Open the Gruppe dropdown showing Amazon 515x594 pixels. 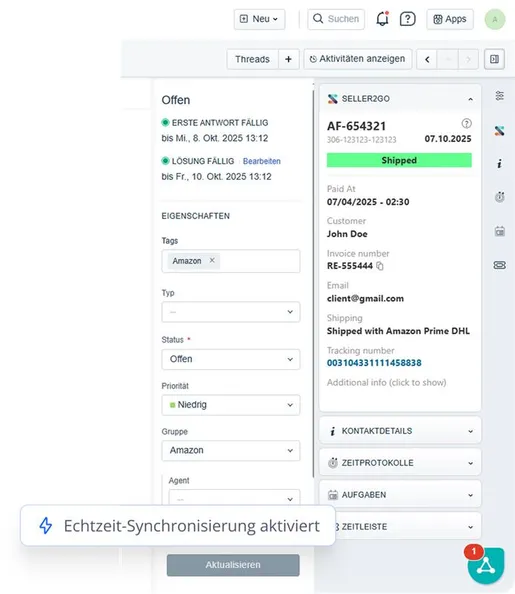coord(231,450)
